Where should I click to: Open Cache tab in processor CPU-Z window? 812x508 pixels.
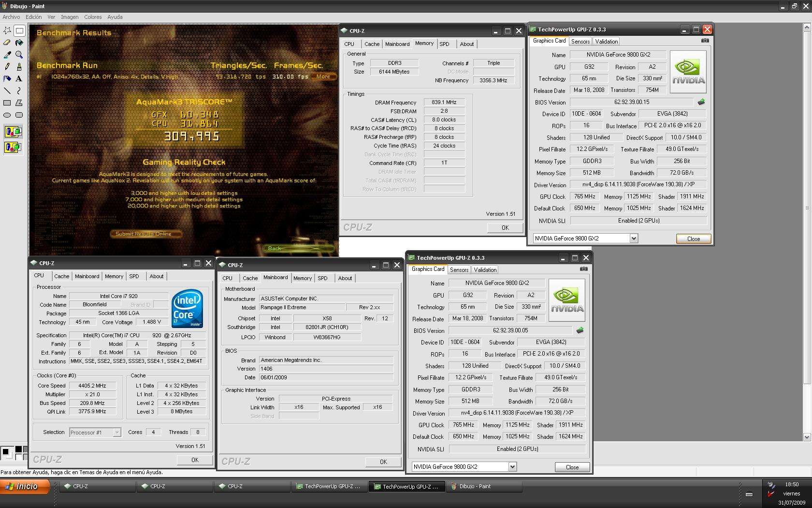61,276
